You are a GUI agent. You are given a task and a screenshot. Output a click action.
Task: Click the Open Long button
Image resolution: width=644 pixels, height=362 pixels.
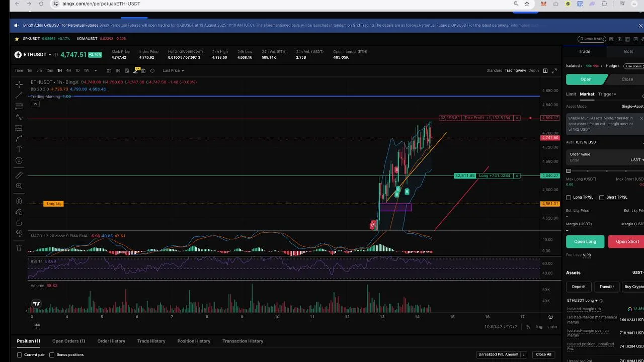(x=585, y=242)
